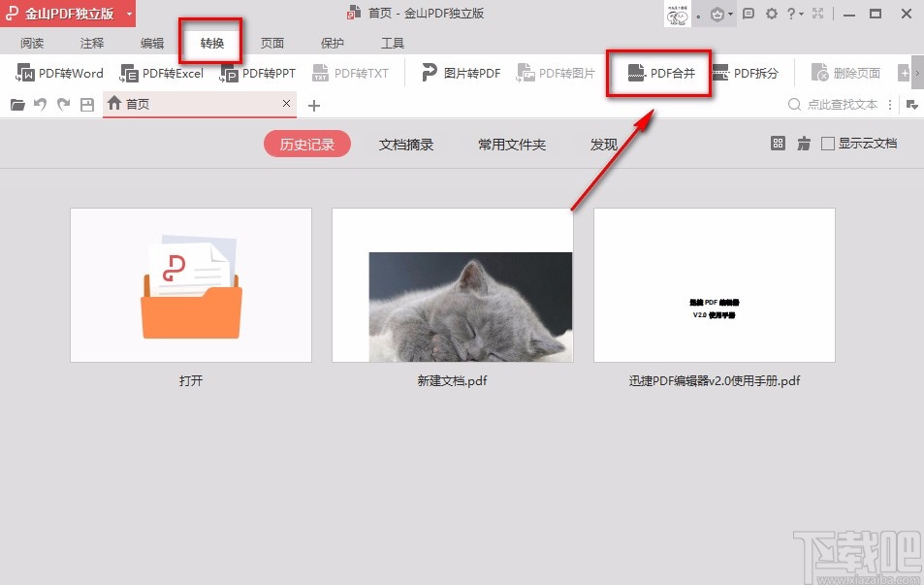Image resolution: width=924 pixels, height=585 pixels.
Task: Click the Save icon in the quick bar
Action: (85, 104)
